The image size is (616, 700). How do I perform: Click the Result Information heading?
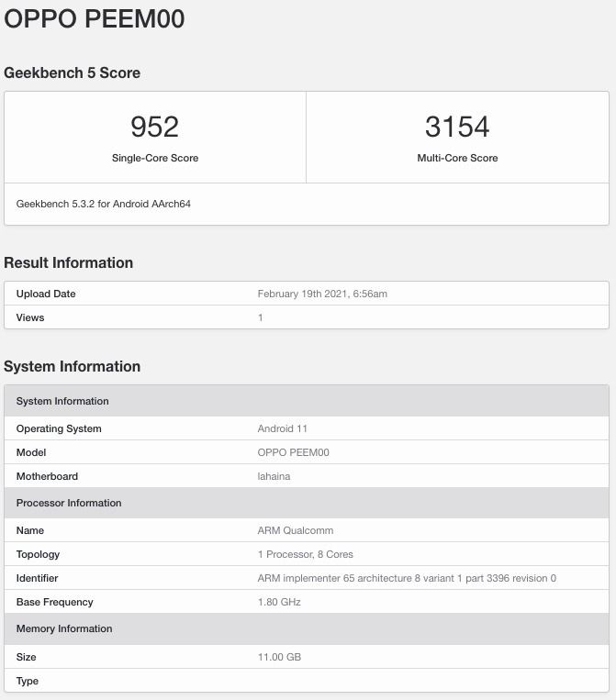pos(69,262)
